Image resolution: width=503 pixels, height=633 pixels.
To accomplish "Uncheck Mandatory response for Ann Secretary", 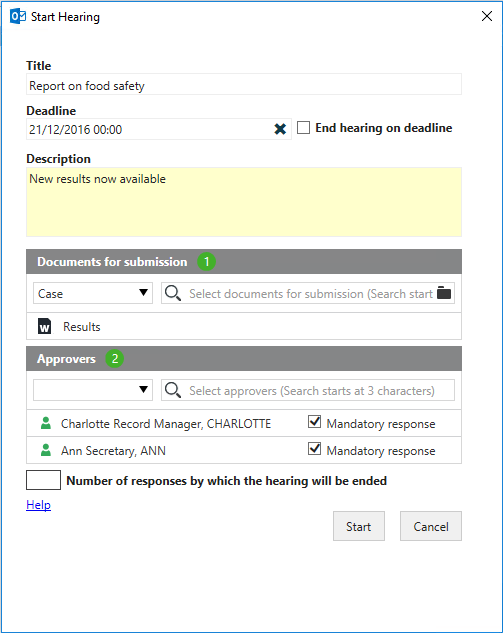I will tap(314, 449).
